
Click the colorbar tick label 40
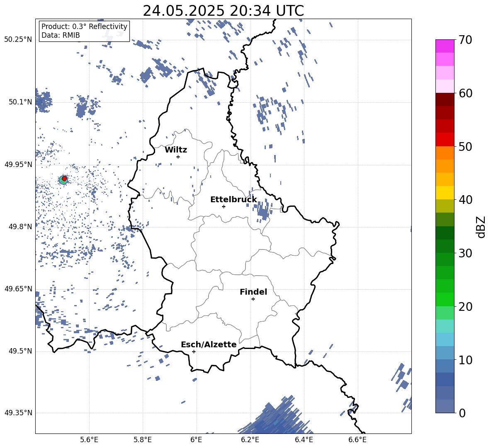coord(465,200)
